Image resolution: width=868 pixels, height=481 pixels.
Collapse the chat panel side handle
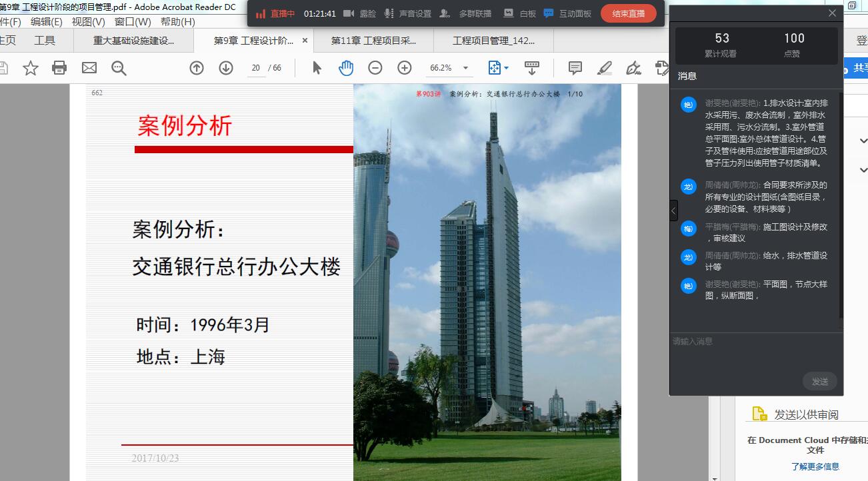click(x=673, y=211)
